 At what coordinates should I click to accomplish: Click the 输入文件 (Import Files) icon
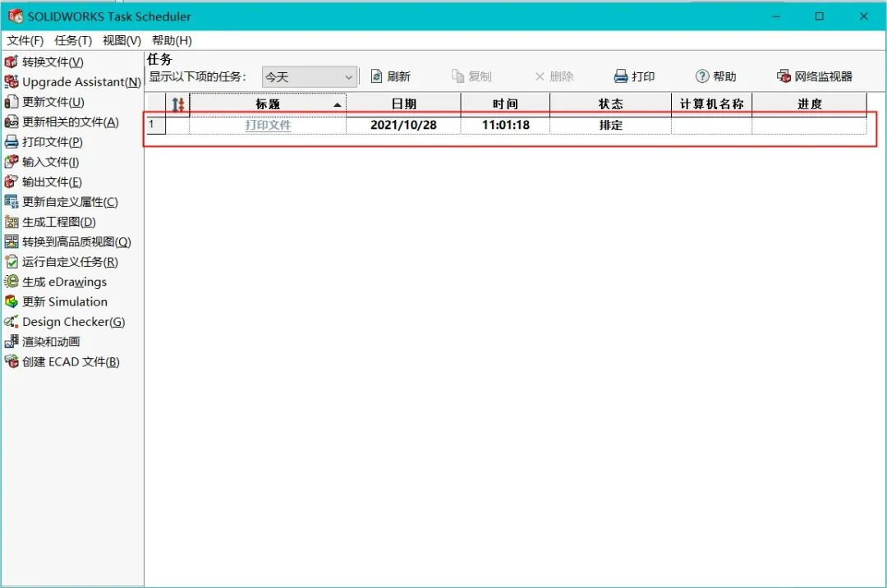tap(11, 162)
